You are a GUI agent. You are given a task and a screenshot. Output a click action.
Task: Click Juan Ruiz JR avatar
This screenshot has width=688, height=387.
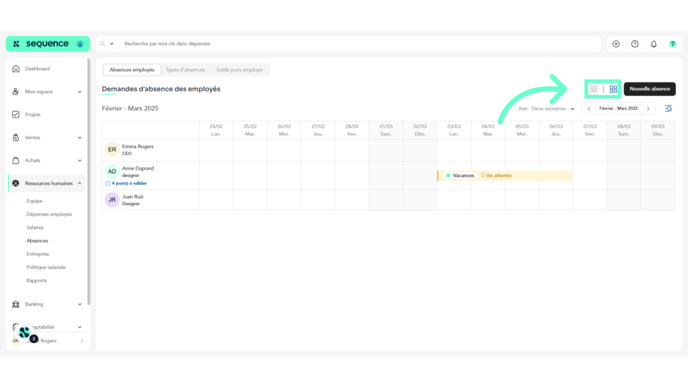[x=112, y=200]
